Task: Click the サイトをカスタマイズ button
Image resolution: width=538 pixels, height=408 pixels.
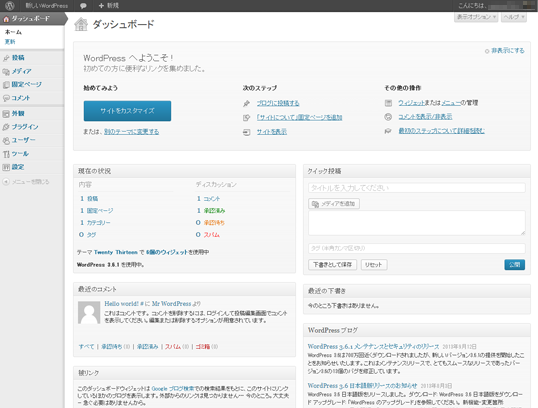Action: 127,111
